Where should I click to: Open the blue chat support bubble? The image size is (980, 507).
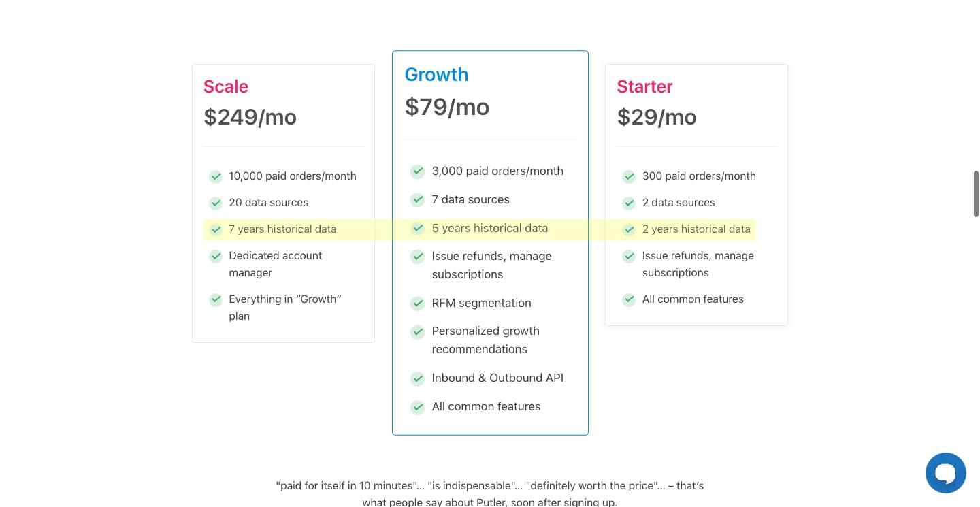point(945,472)
